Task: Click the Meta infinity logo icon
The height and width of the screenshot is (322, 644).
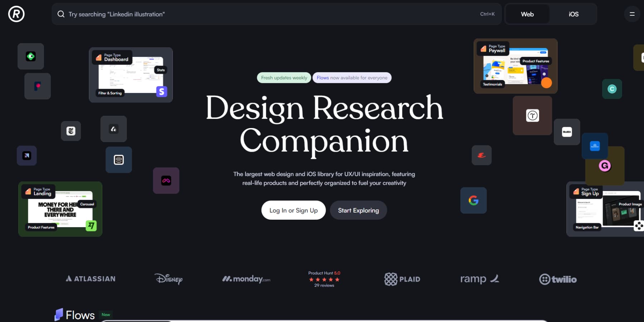Action: click(166, 181)
